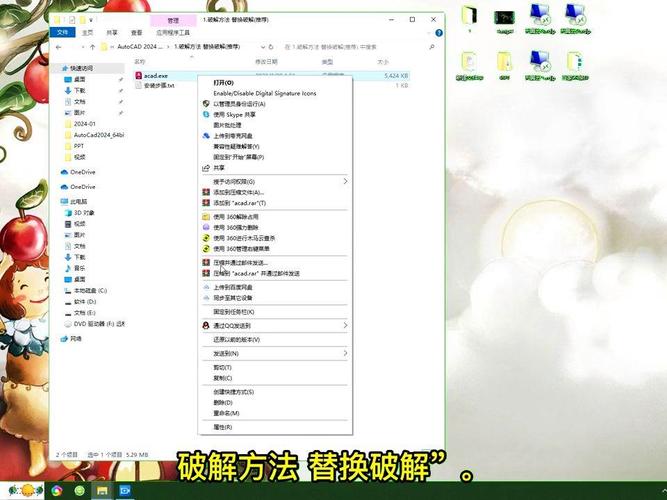The height and width of the screenshot is (500, 667).
Task: Click the Baidu cloud icon for 上传到百度网盘
Action: [206, 287]
